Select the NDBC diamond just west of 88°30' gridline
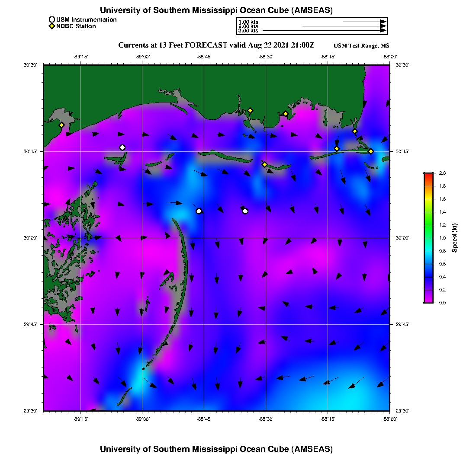476x454 pixels. [x=264, y=164]
